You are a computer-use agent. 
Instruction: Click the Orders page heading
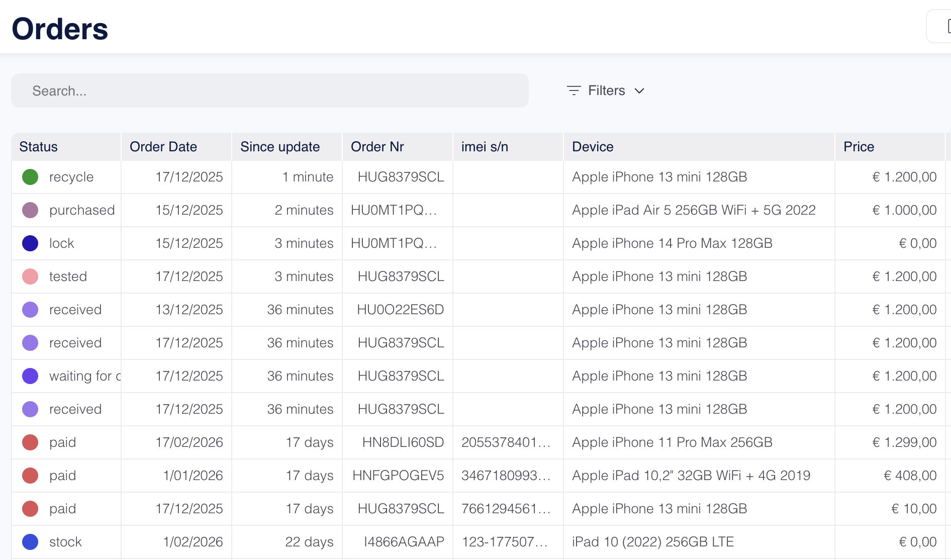coord(60,29)
